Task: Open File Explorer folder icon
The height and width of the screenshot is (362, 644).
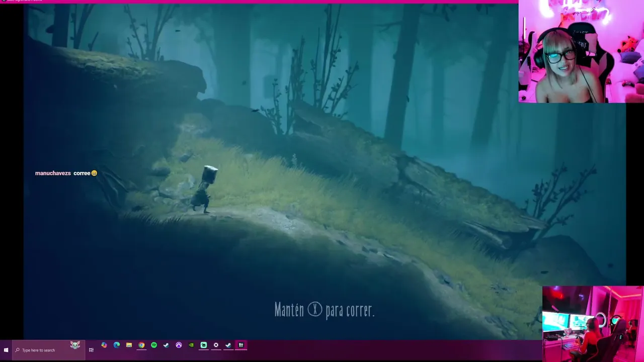Action: click(129, 345)
